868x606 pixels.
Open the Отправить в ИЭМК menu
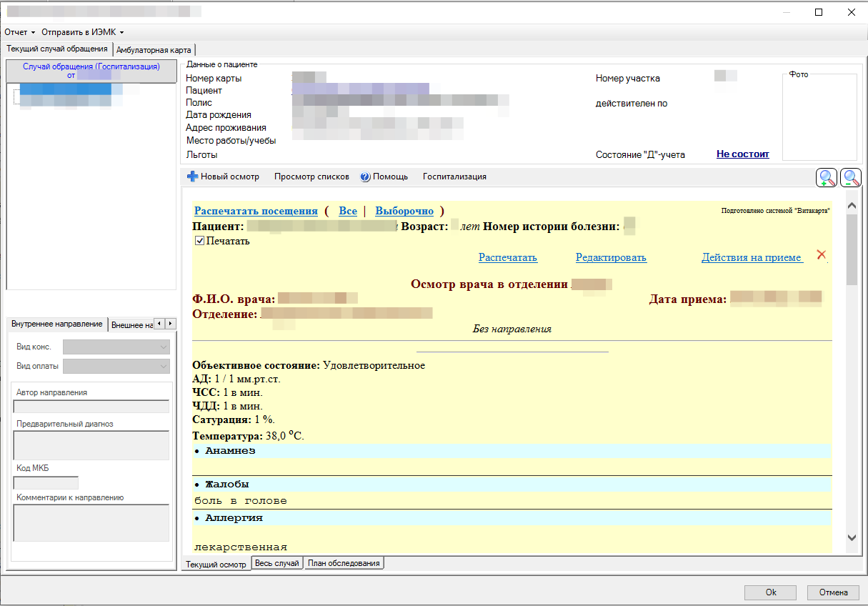[82, 32]
